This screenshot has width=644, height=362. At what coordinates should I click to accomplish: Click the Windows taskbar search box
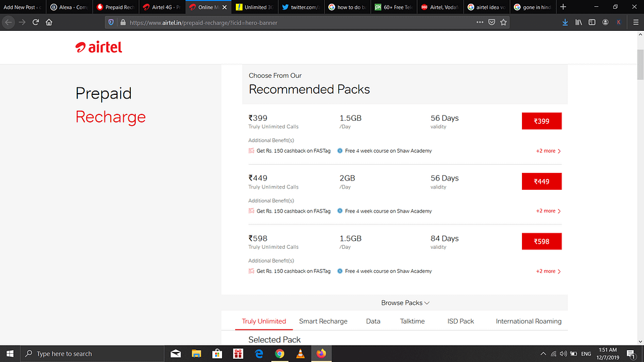tap(92, 353)
